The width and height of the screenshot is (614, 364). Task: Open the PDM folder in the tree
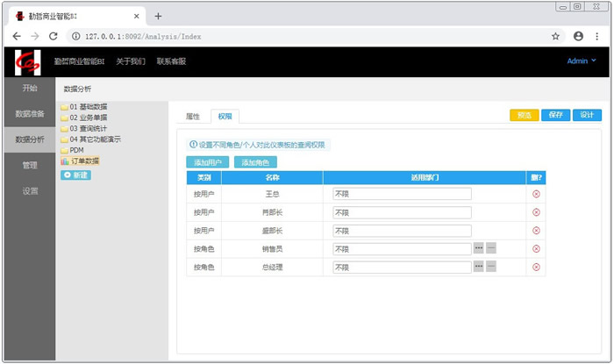tap(76, 150)
